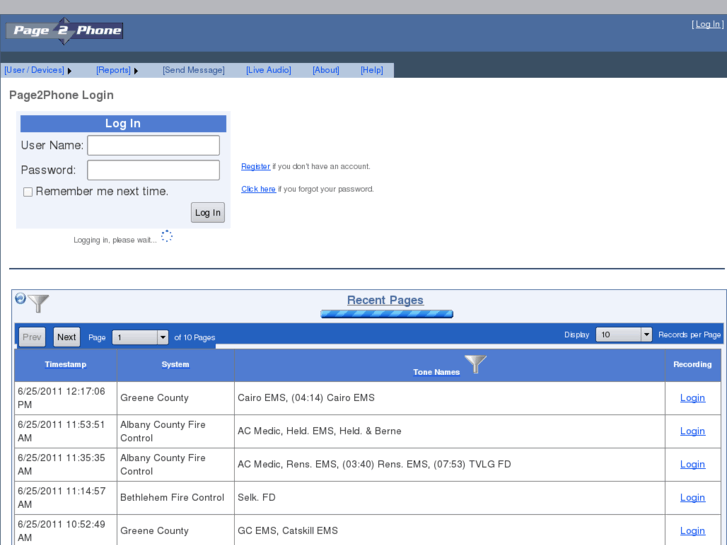Click Login link for Rens. EMS TVLG FD row
This screenshot has width=727, height=545.
tap(692, 464)
